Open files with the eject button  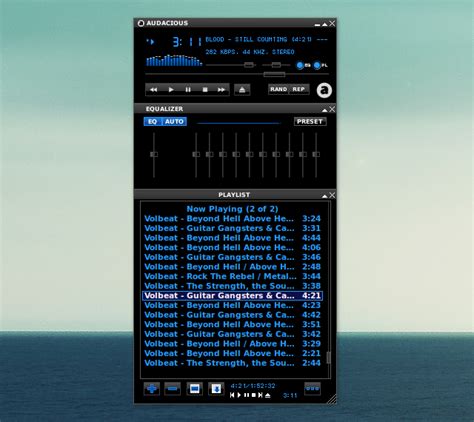pos(242,90)
